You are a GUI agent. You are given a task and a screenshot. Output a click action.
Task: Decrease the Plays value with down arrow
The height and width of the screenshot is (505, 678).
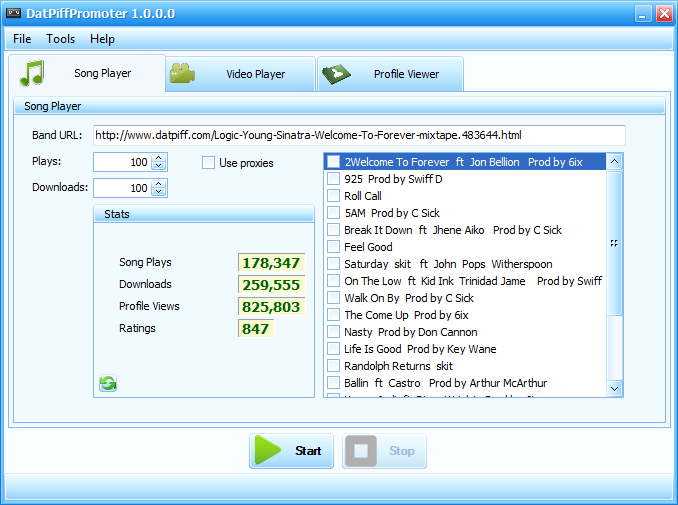[159, 166]
